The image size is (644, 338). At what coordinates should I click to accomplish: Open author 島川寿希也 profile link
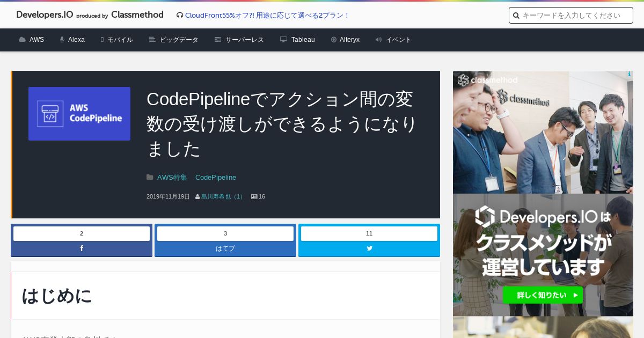(x=223, y=197)
